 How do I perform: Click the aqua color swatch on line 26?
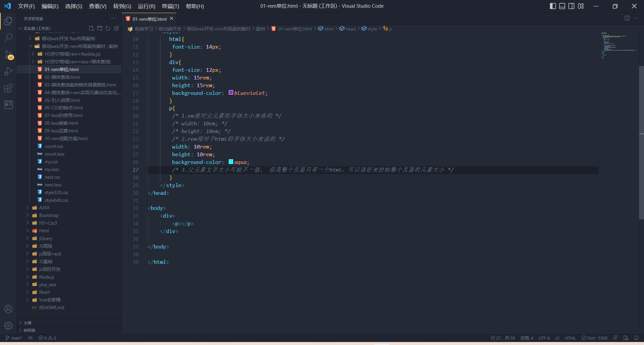pos(230,161)
